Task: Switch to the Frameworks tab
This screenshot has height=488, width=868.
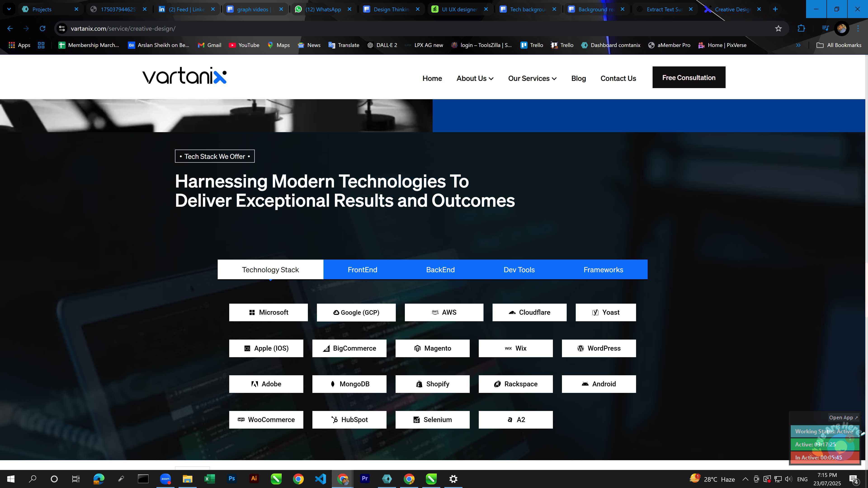Action: point(603,270)
